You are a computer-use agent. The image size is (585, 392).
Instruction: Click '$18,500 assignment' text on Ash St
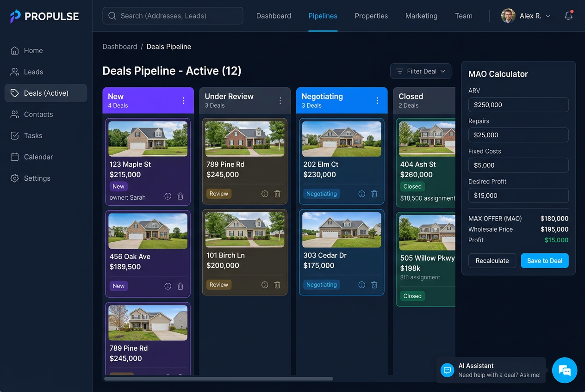[x=428, y=198]
